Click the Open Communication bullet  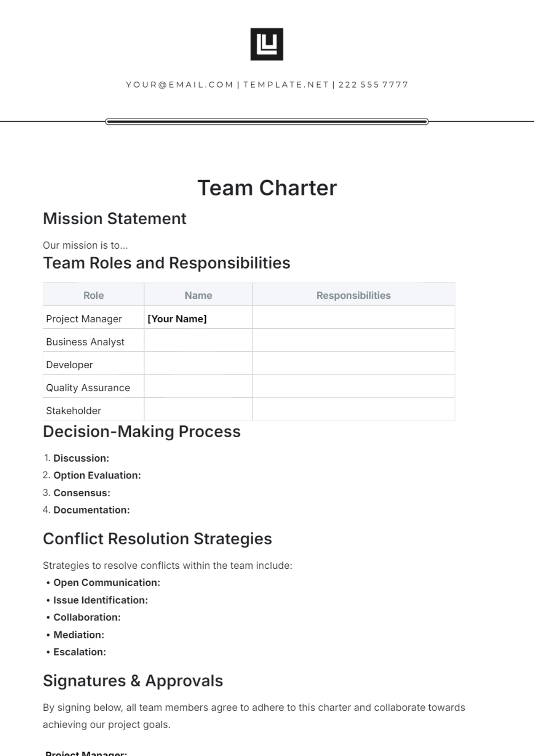[x=106, y=583]
